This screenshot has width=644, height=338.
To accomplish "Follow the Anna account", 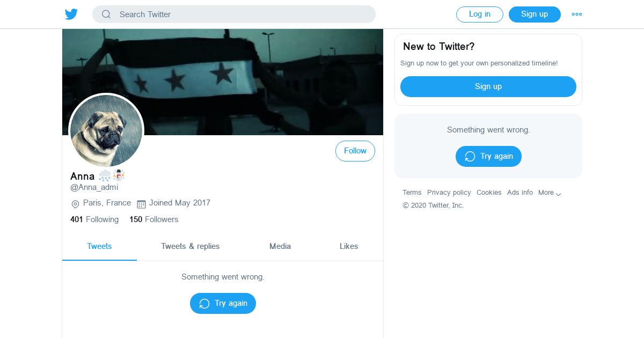I will coord(355,151).
